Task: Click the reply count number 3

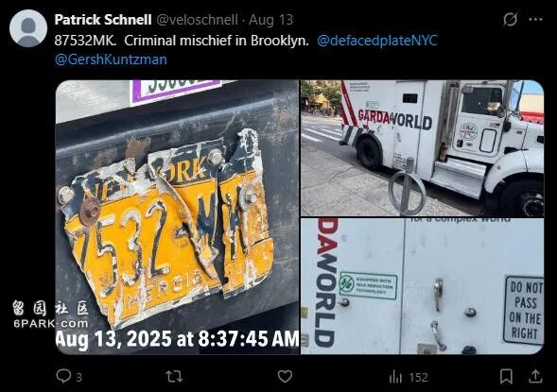Action: 79,378
